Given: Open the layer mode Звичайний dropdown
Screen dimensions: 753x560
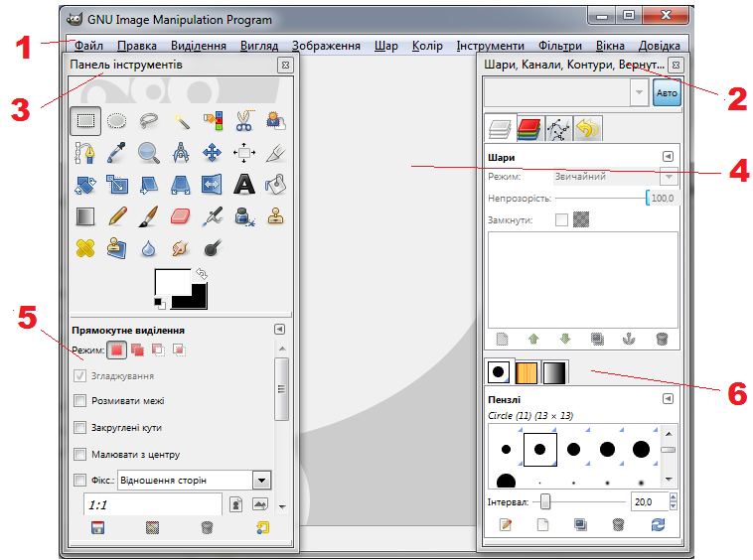Looking at the screenshot, I should [669, 177].
